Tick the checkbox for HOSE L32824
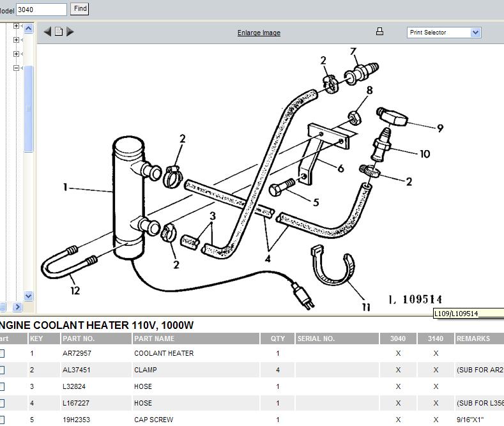 pyautogui.click(x=2, y=386)
